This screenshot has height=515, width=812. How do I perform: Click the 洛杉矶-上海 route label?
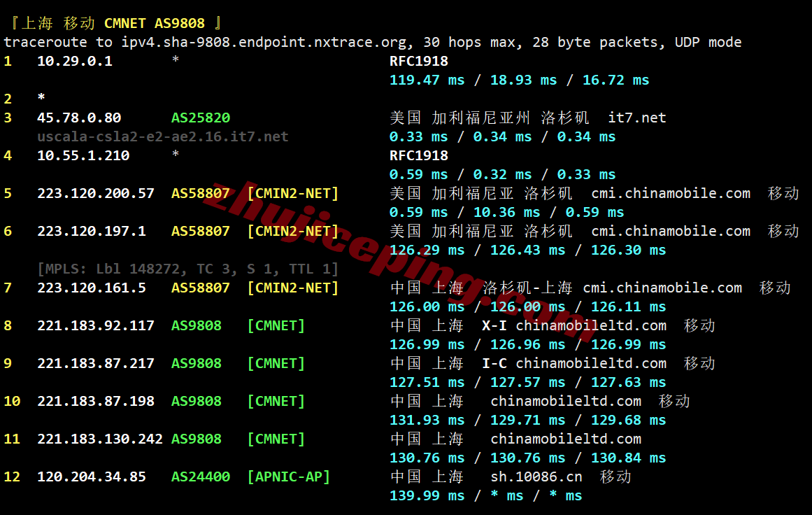pos(527,288)
